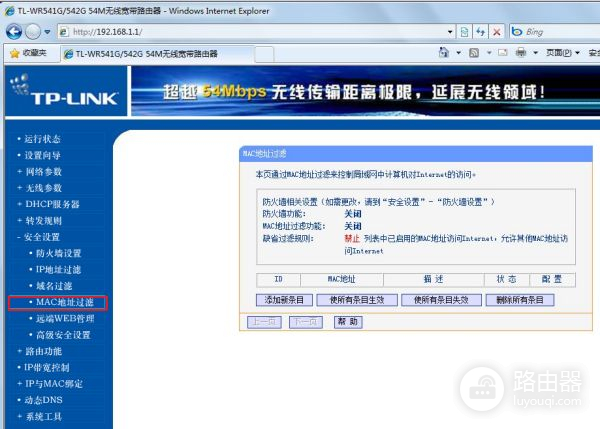Expand the 网络参数 menu section

coord(43,172)
